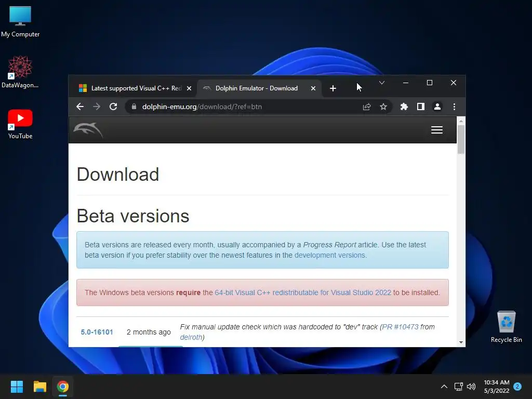Open the 64-bit Visual C++ redistributable link
The width and height of the screenshot is (532, 399).
(x=303, y=292)
